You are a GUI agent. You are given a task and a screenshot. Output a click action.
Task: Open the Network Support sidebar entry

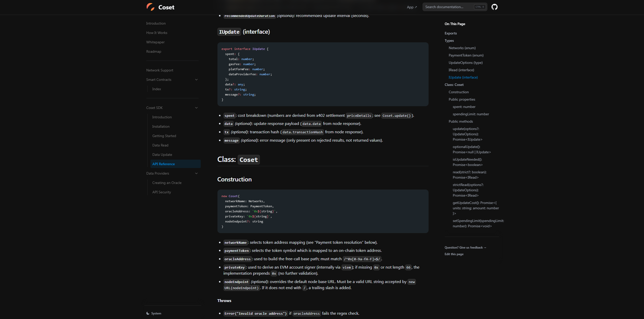pyautogui.click(x=160, y=70)
